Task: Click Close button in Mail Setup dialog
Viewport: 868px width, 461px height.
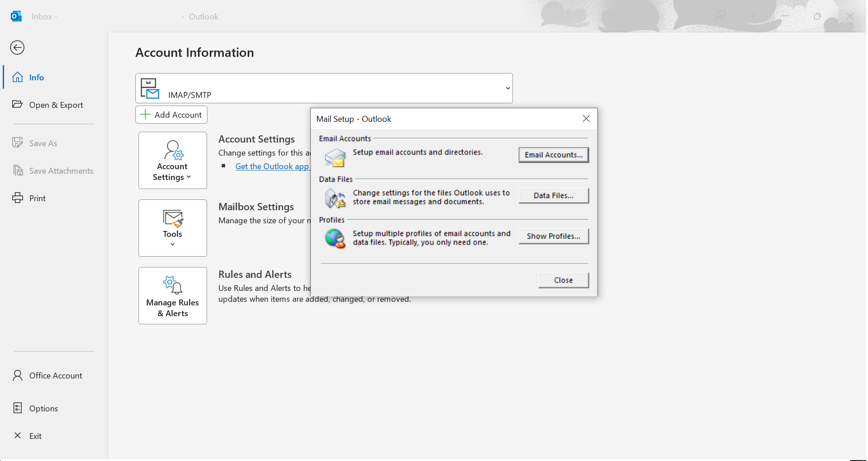Action: [563, 280]
